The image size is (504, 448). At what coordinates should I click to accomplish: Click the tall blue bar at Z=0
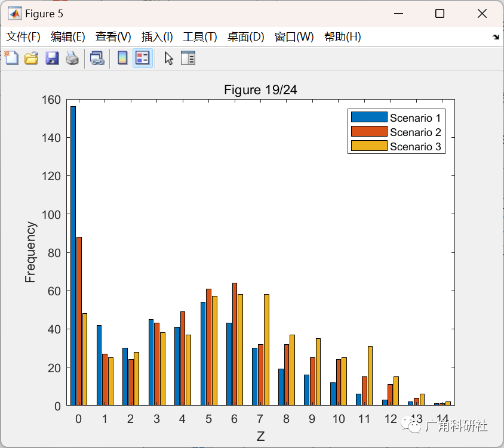pyautogui.click(x=73, y=256)
